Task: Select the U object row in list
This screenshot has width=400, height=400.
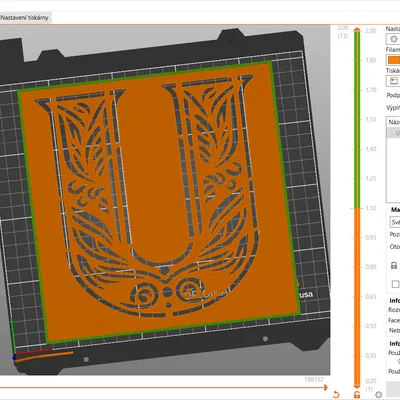Action: [x=393, y=133]
